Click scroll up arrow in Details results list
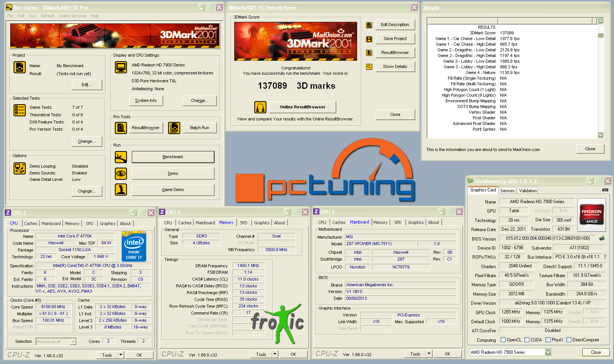Screen dimensions: 614x364 pos(601,21)
